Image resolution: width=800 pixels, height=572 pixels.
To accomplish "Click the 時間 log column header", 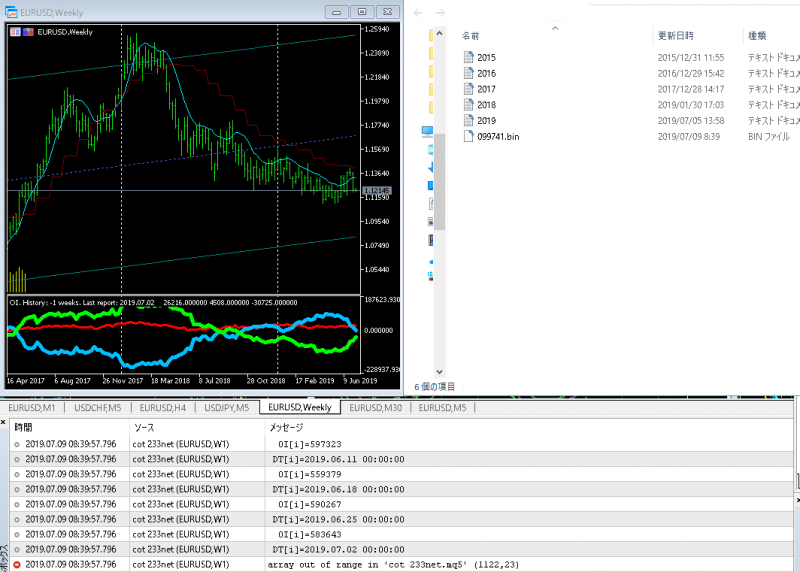I will pos(23,428).
